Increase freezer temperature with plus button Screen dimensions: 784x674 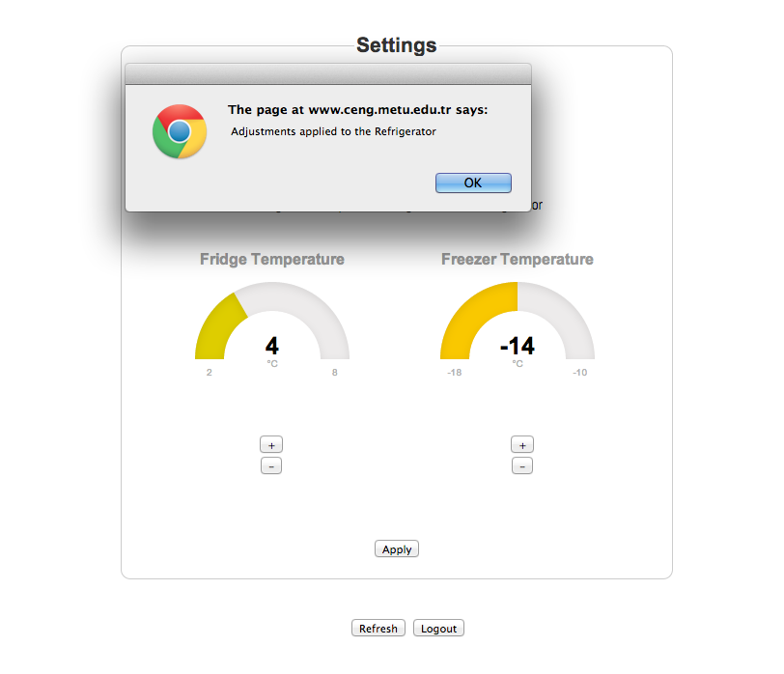coord(522,444)
